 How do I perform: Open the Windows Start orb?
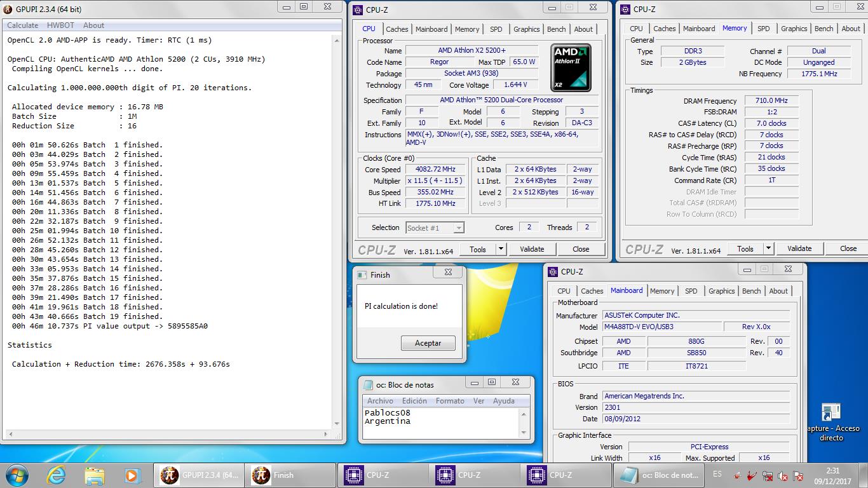click(x=17, y=475)
